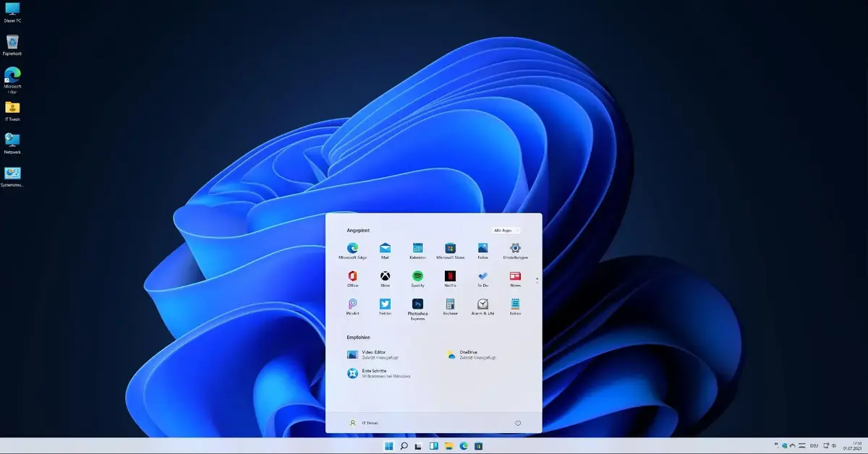Open Microsoft To Do
868x454 pixels.
coord(482,278)
